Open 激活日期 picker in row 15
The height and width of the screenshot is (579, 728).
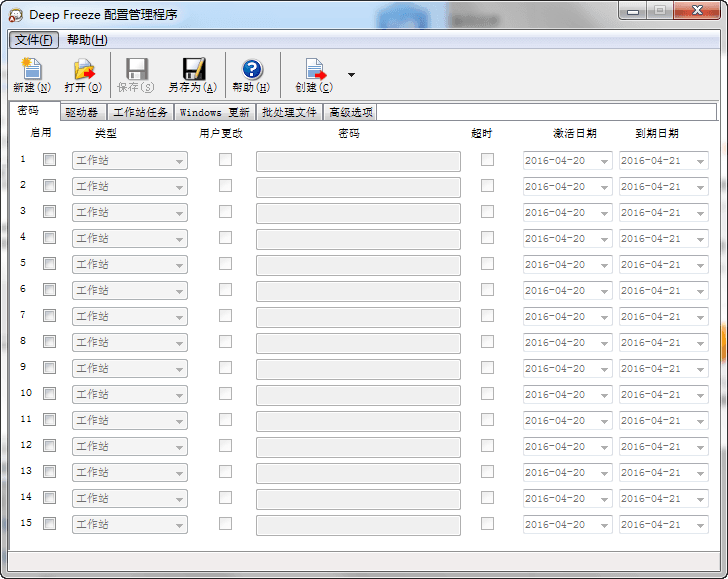coord(567,525)
